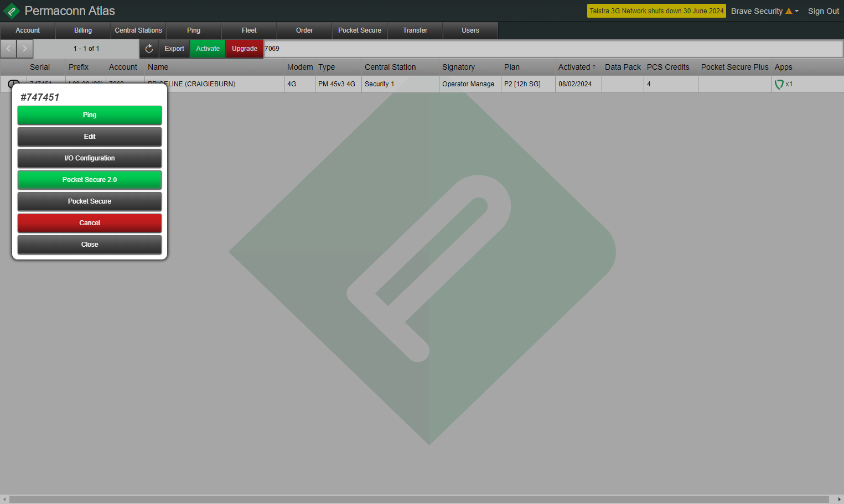
Task: Open the Transfer tab
Action: click(415, 30)
